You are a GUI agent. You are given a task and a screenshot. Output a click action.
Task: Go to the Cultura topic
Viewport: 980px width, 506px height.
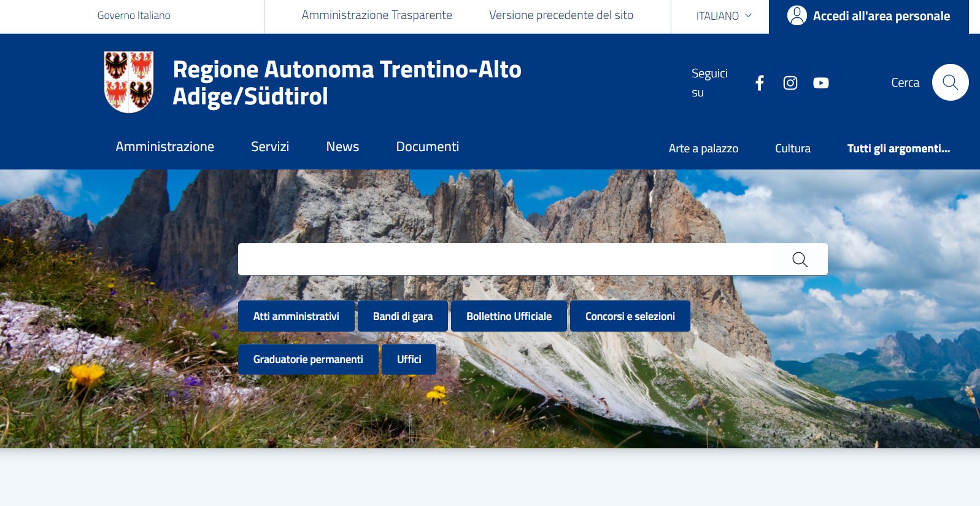pos(793,149)
